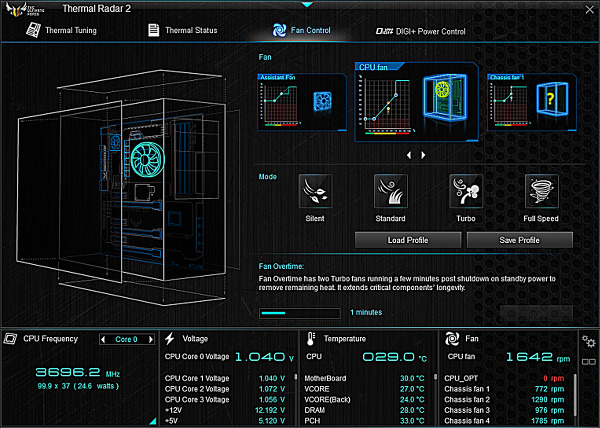600x428 pixels.
Task: Select the Fan Control tab
Action: coord(302,30)
